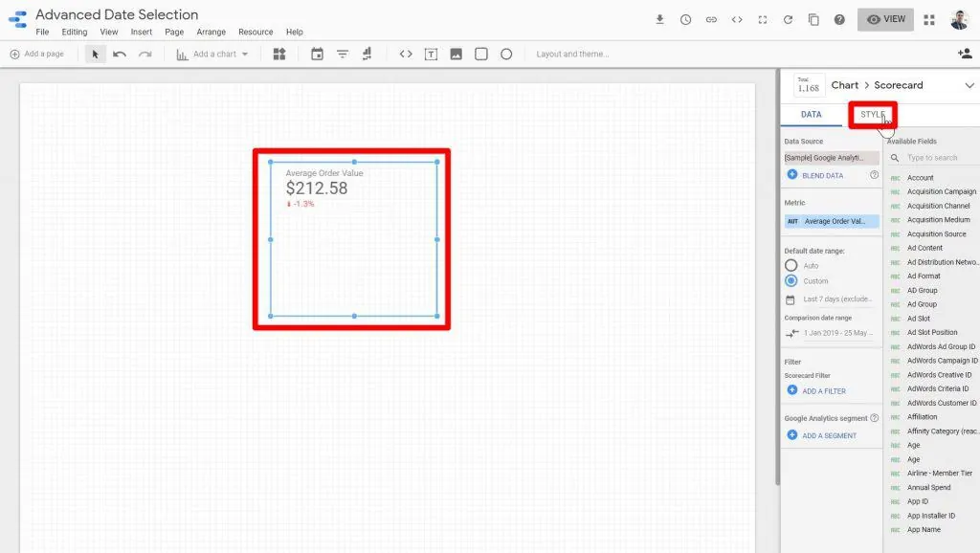The image size is (980, 553).
Task: Add a filter control to the page
Action: (x=342, y=55)
